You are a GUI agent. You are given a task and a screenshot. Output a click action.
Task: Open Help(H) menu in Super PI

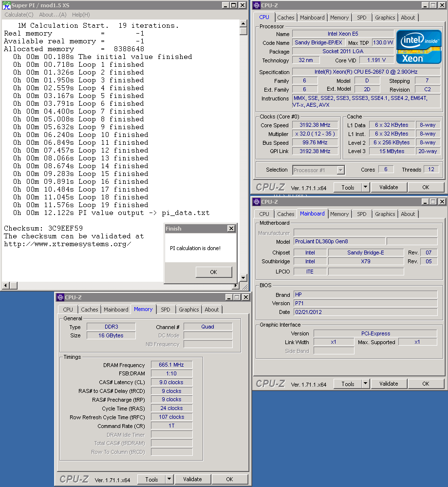pos(81,15)
